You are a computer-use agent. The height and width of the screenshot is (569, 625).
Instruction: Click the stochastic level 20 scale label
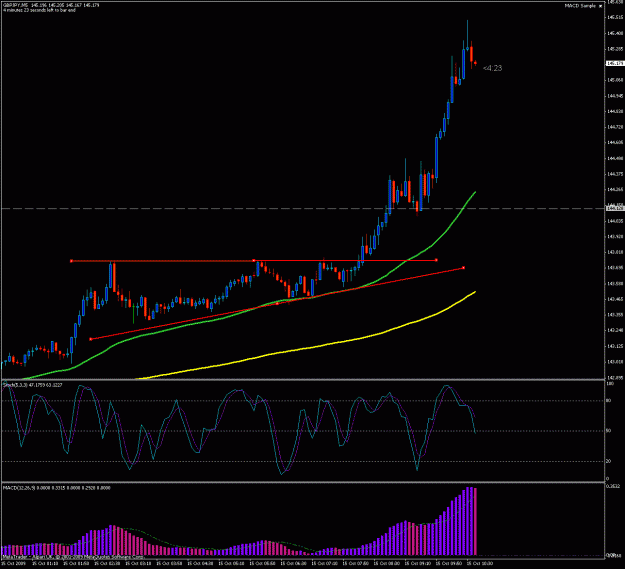point(608,461)
